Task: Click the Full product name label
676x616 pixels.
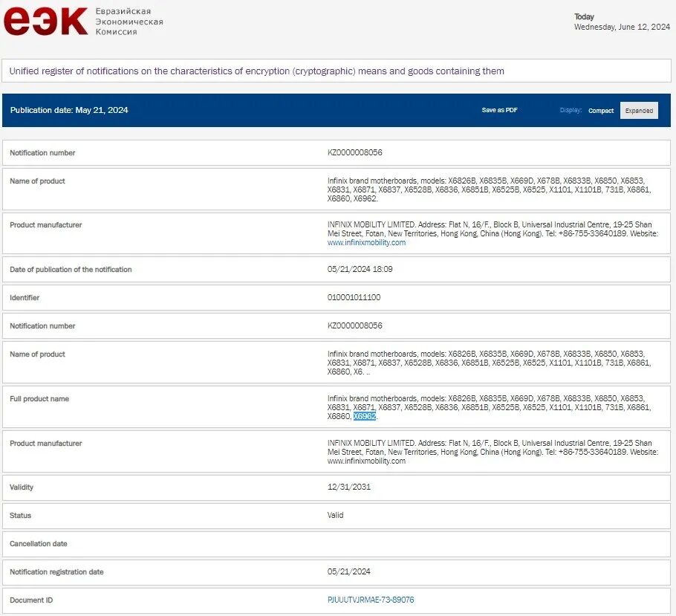Action: tap(39, 398)
